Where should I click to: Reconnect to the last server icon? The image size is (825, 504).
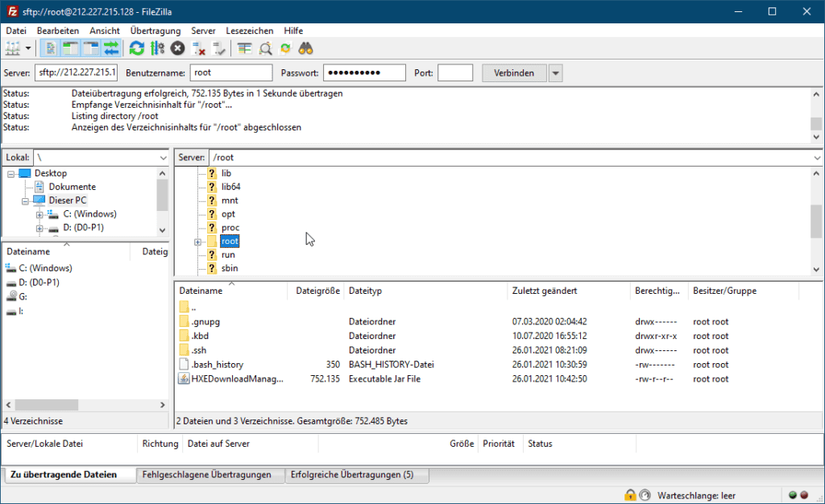(x=218, y=49)
